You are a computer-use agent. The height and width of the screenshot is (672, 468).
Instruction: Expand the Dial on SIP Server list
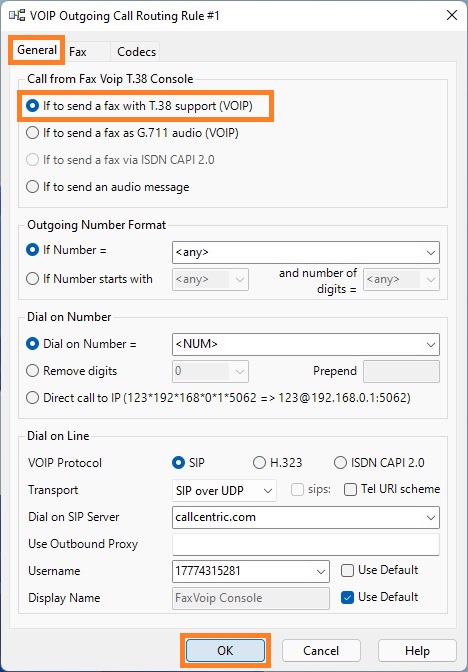pyautogui.click(x=431, y=517)
